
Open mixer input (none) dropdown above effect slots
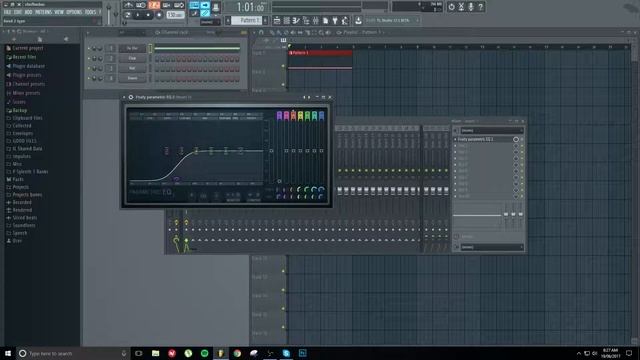pos(492,131)
